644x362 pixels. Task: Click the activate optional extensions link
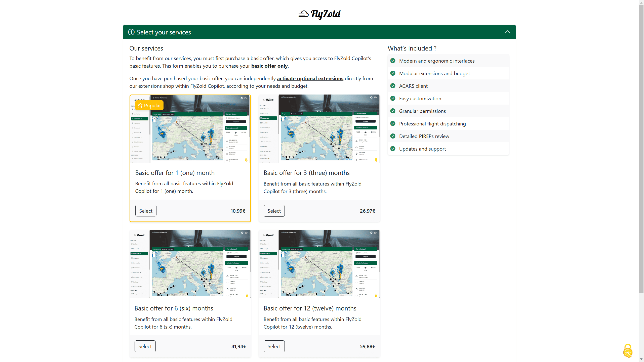[310, 78]
